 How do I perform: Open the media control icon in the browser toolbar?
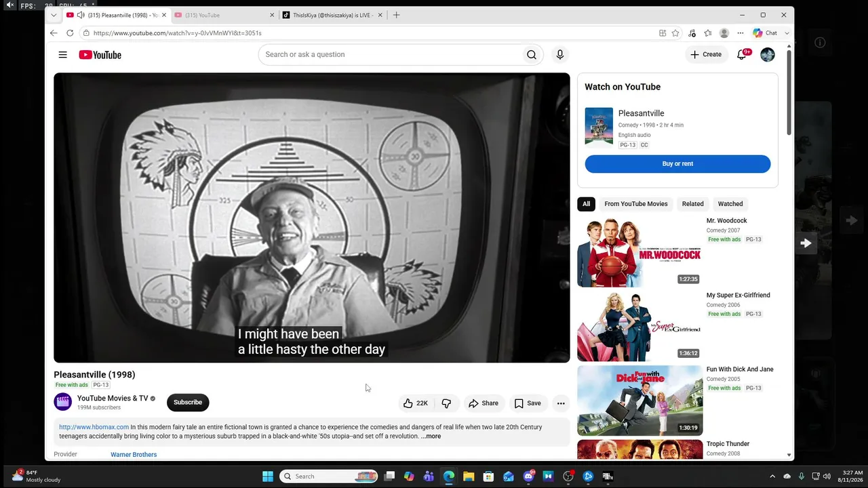[x=692, y=33]
